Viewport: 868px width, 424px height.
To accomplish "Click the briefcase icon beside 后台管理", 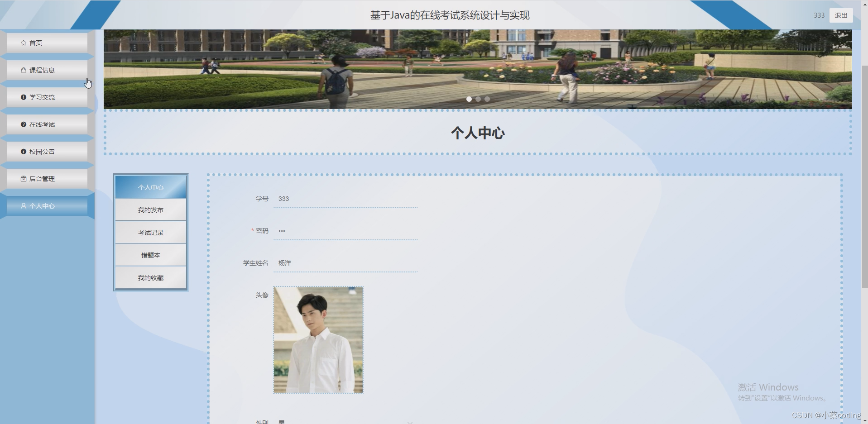I will [x=24, y=179].
